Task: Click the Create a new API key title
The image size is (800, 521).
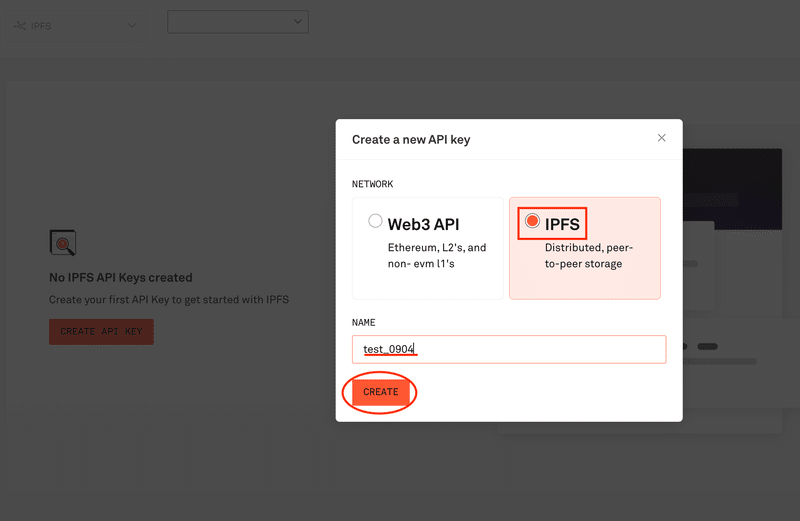Action: click(x=411, y=140)
